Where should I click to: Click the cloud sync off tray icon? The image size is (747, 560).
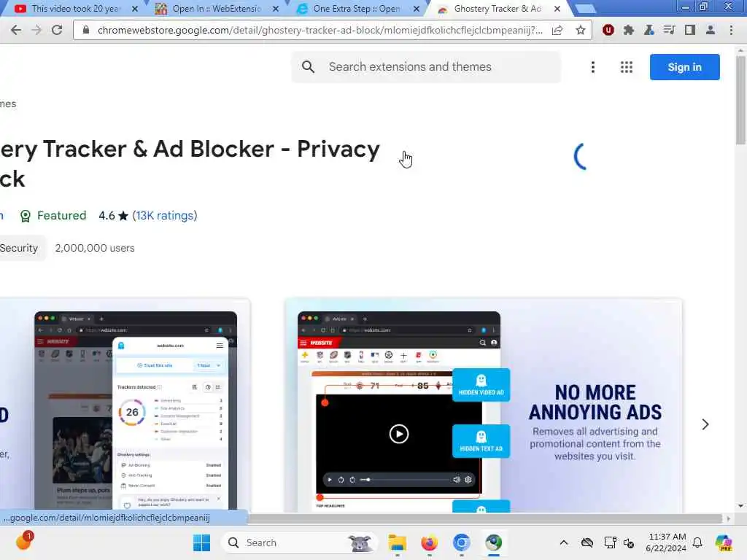pos(587,542)
